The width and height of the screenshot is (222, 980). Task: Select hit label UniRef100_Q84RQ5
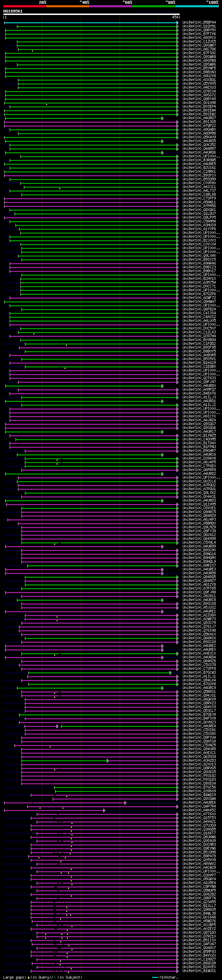coord(199,577)
